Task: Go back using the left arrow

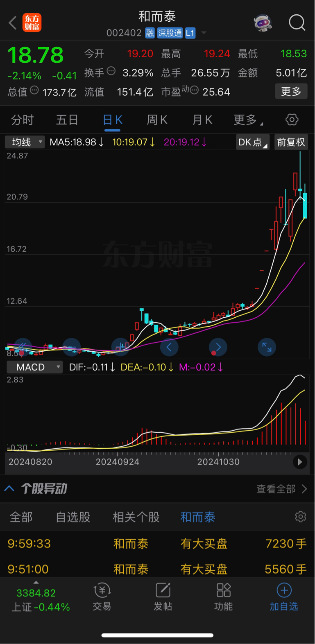Action: click(x=13, y=23)
